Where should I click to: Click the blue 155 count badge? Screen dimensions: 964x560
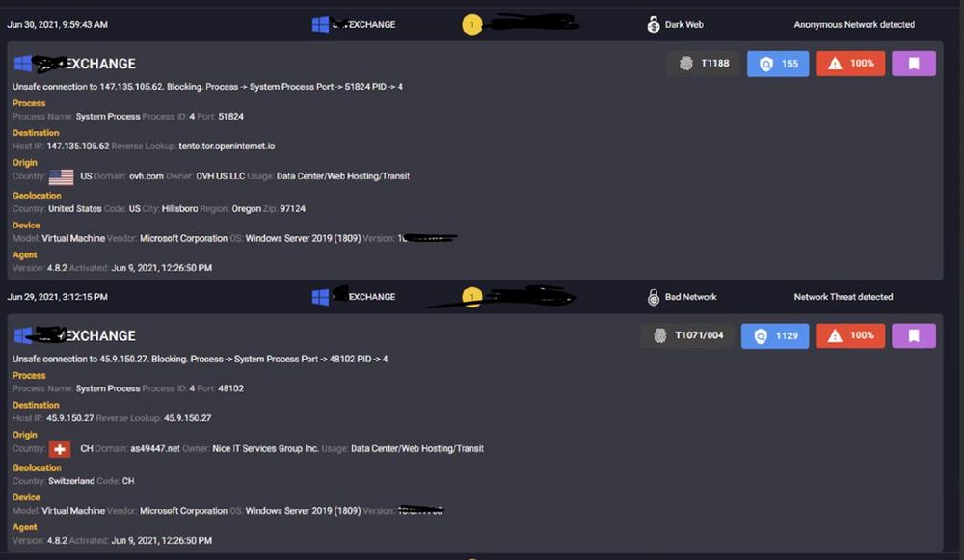click(778, 64)
